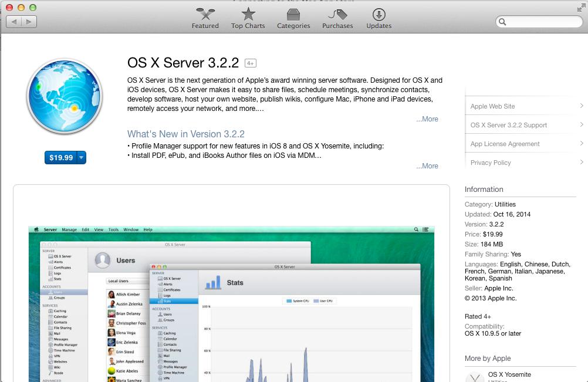Image resolution: width=588 pixels, height=382 pixels.
Task: Click the Updated: Oct 16, 2014 entry
Action: point(498,214)
